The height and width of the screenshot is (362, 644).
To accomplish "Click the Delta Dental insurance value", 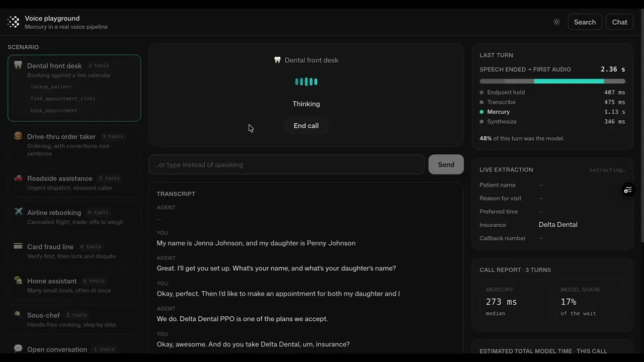I will point(558,225).
